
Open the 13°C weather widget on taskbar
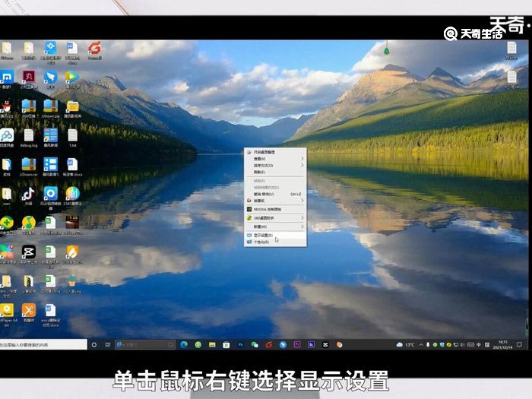click(405, 345)
